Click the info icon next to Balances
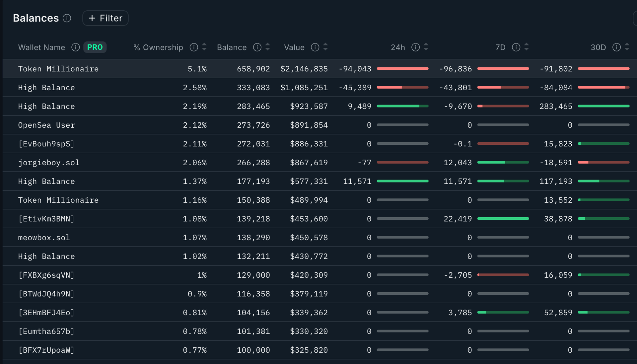Image resolution: width=637 pixels, height=364 pixels. 67,18
